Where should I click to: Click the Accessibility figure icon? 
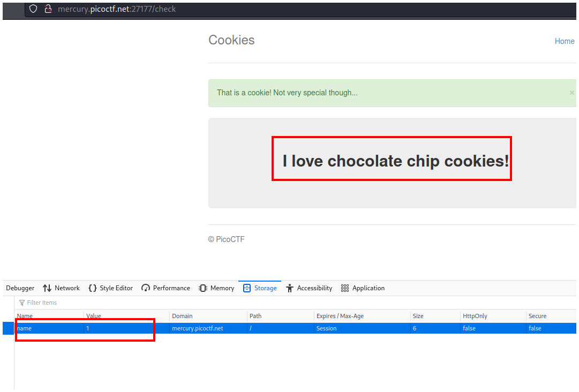tap(290, 288)
